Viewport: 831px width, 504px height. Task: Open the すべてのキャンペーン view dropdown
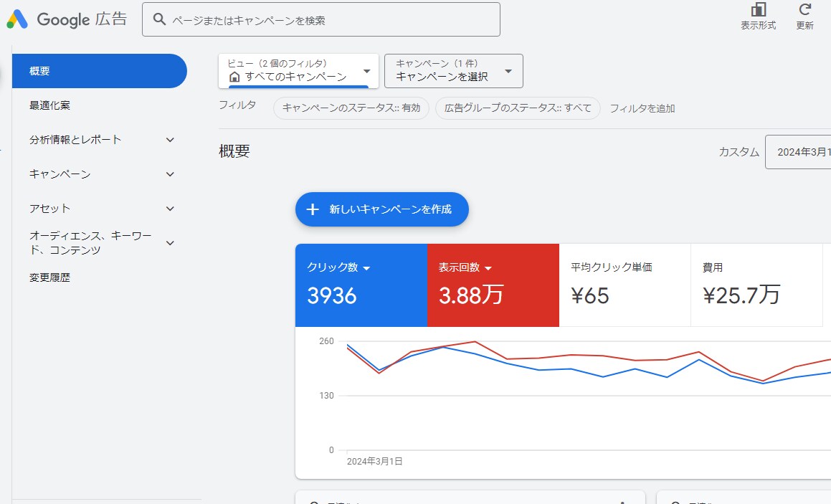(299, 70)
